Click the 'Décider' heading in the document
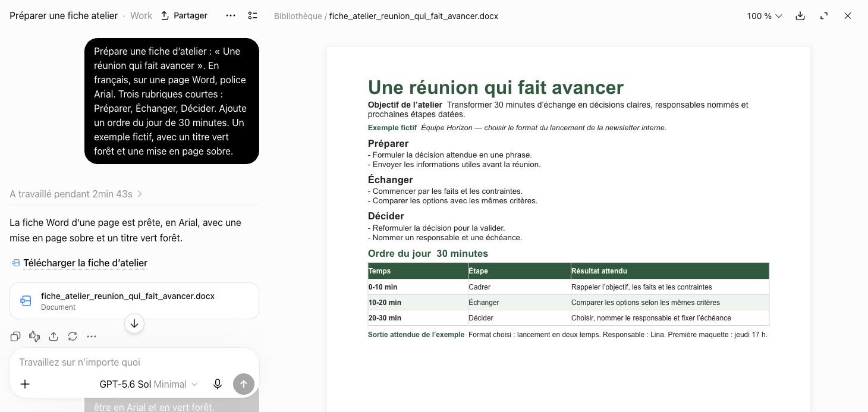 point(386,216)
